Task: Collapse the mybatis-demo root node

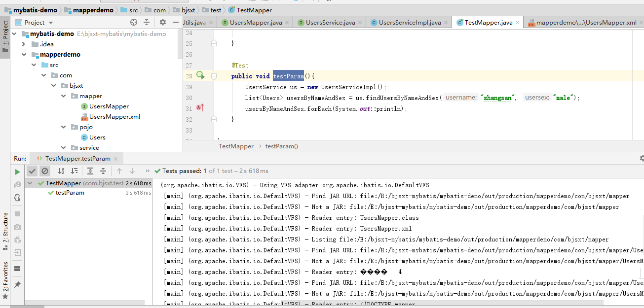Action: coord(14,34)
